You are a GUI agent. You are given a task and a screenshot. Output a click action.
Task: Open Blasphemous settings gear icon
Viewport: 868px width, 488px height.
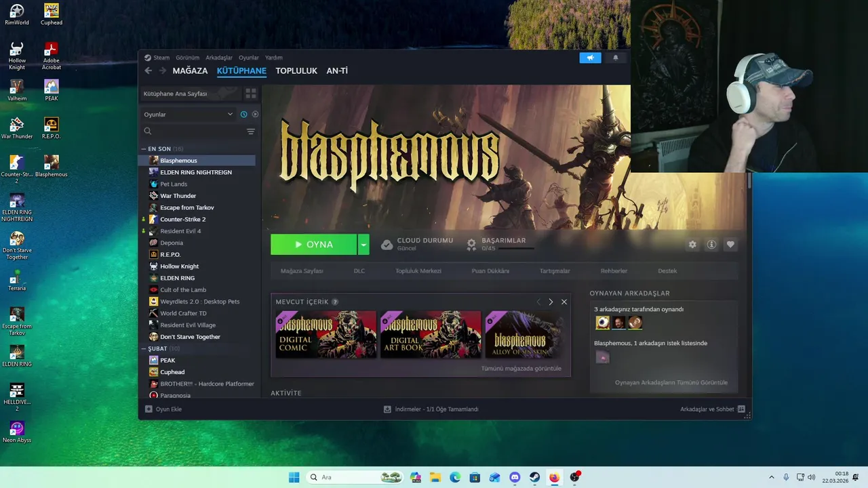692,245
